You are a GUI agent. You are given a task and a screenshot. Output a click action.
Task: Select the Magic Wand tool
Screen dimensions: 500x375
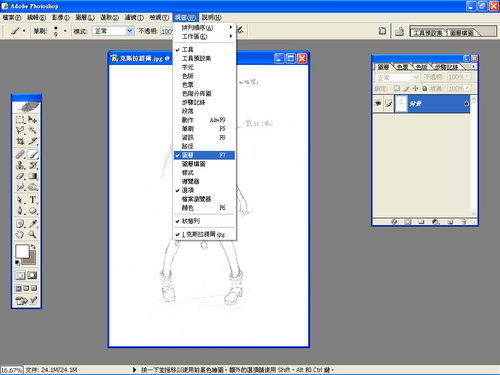[33, 130]
